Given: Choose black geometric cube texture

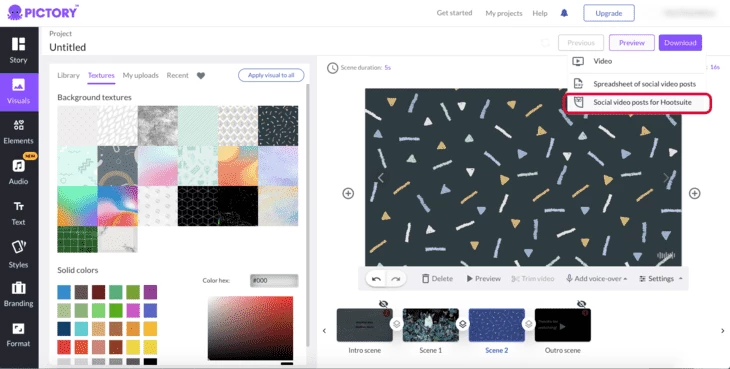Looking at the screenshot, I should point(197,206).
